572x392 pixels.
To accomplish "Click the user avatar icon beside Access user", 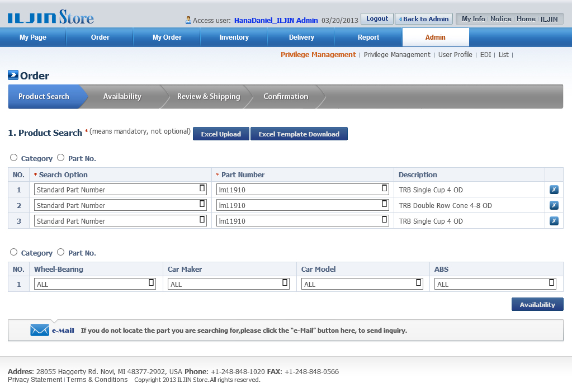I will coord(188,20).
